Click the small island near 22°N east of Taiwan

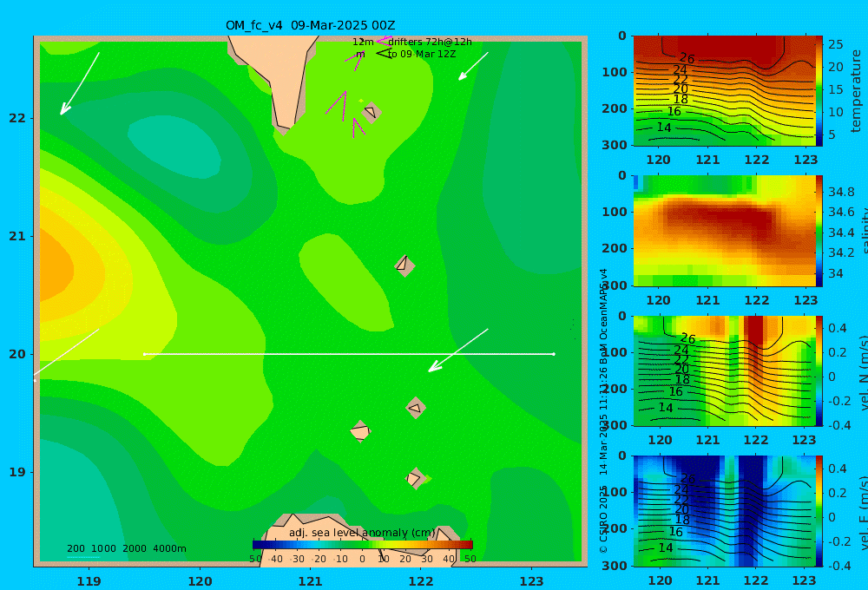372,112
